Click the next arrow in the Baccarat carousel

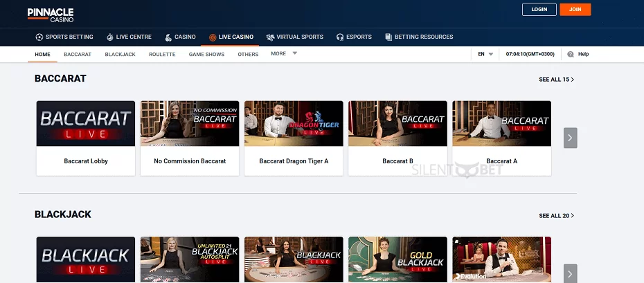click(x=570, y=138)
